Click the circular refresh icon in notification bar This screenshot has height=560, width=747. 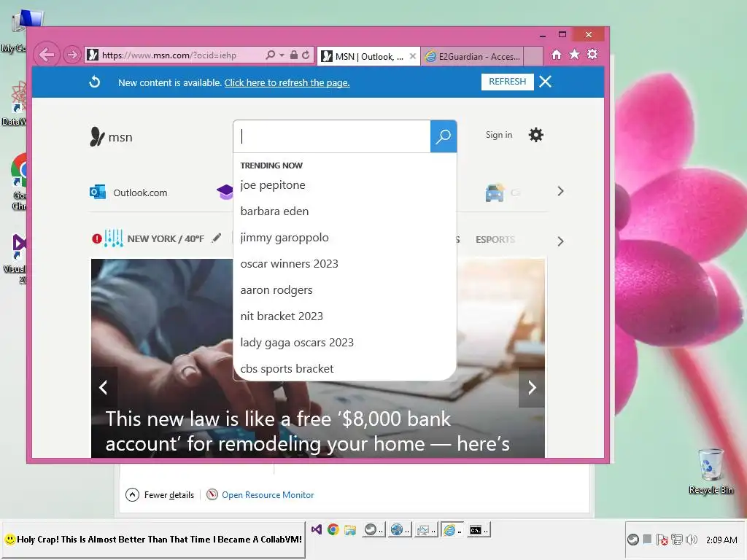click(95, 82)
